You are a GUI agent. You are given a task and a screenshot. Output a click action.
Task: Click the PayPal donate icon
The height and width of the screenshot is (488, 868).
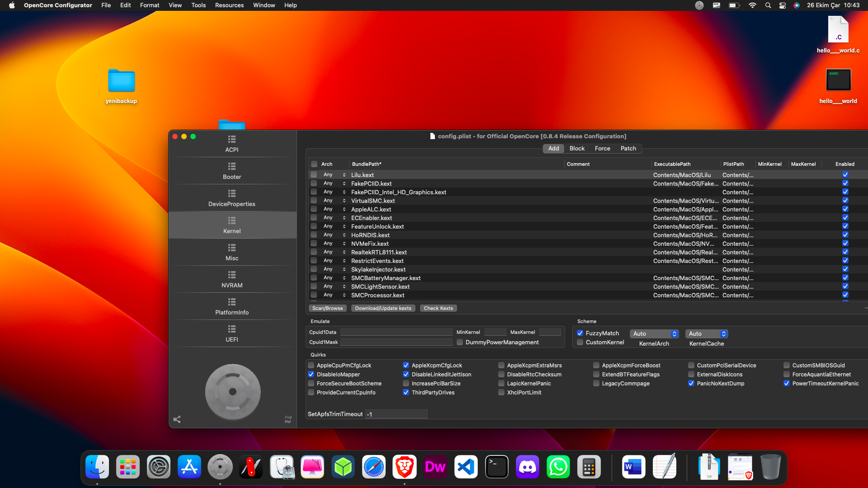(288, 419)
